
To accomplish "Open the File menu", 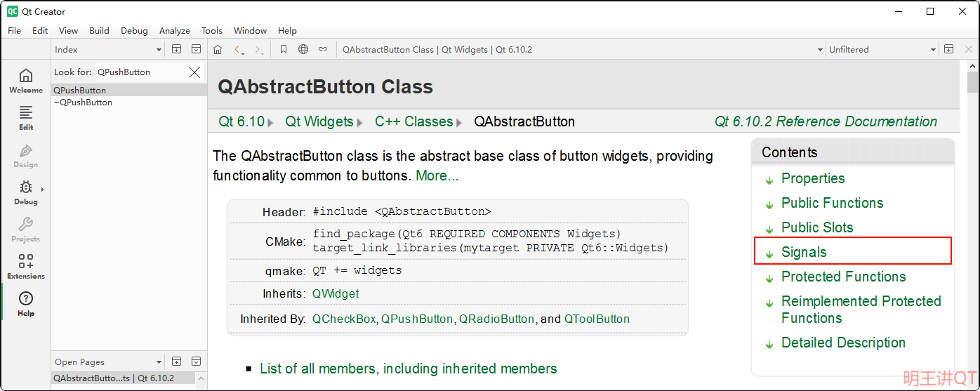I will (x=14, y=30).
